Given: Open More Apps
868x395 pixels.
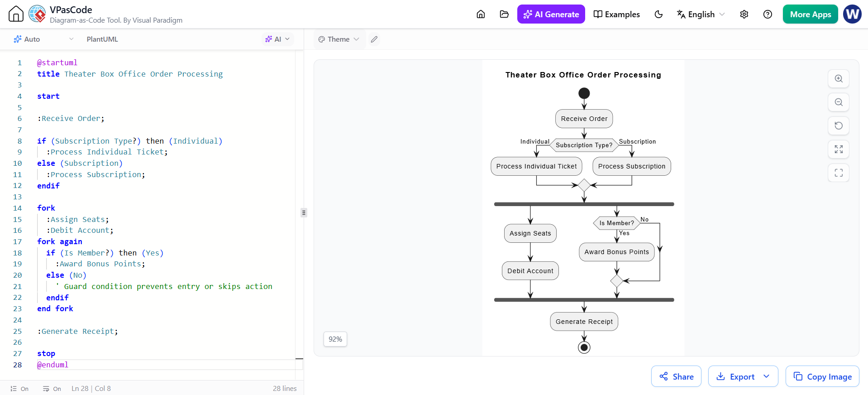Looking at the screenshot, I should click(810, 14).
